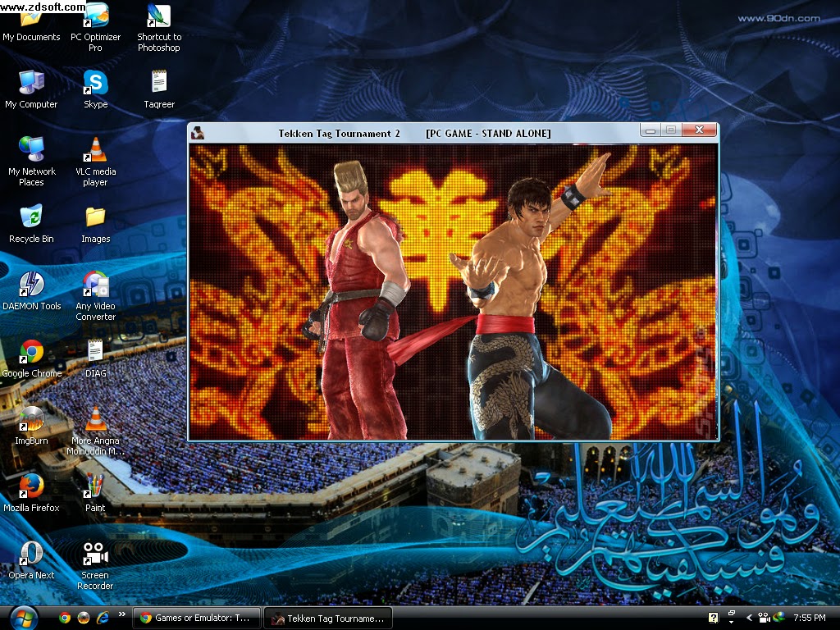
Task: Select VLC media player desktop icon
Action: [x=95, y=162]
